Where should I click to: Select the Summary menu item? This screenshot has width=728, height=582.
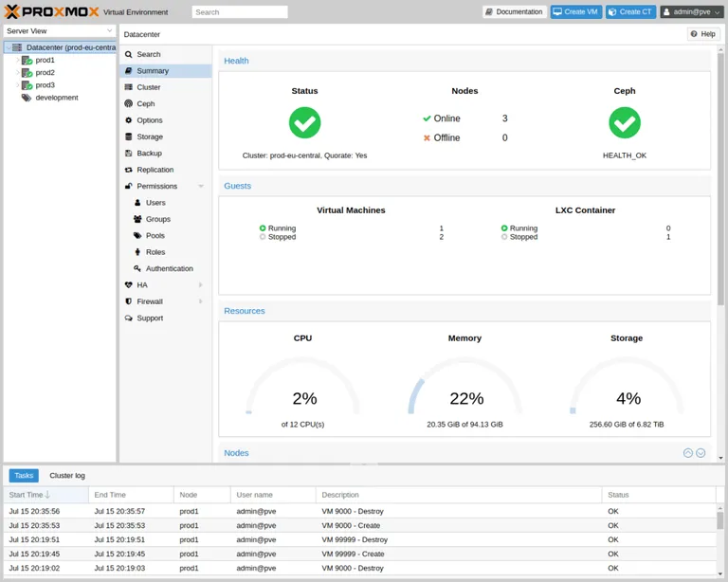166,71
